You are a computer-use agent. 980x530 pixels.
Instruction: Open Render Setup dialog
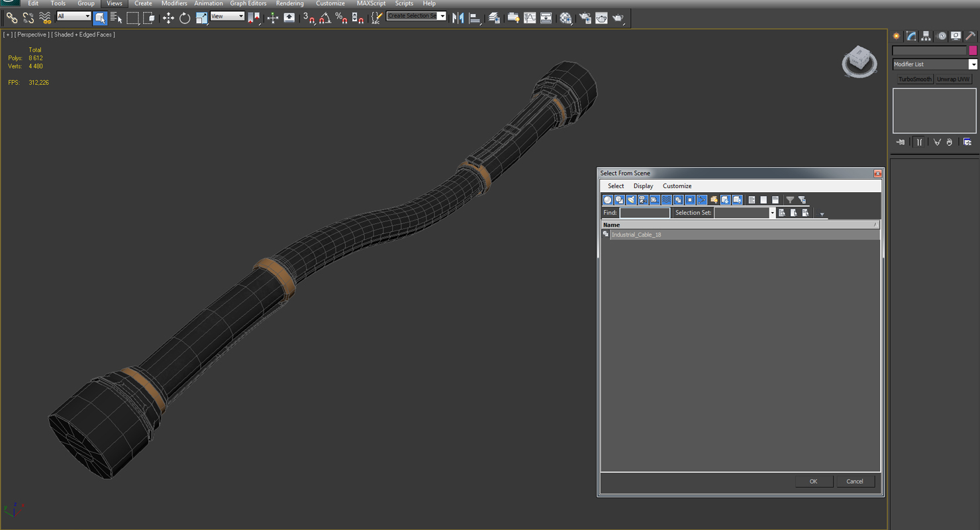pos(585,18)
